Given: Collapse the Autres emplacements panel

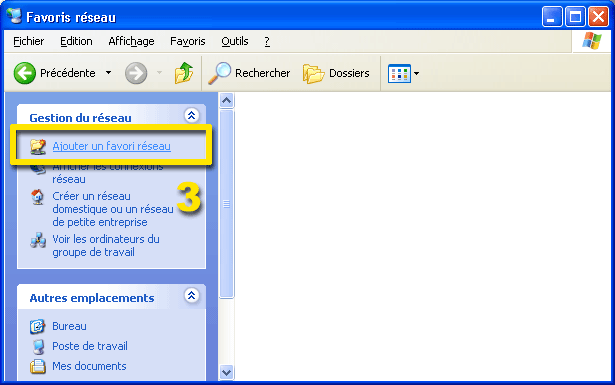Looking at the screenshot, I should (191, 296).
